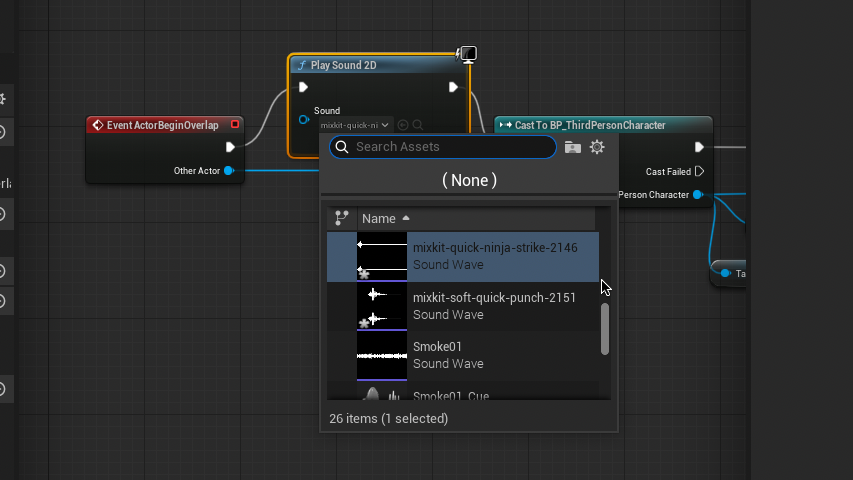Click the use-selected-asset arrow icon beside Sound
Image resolution: width=853 pixels, height=480 pixels.
[403, 125]
